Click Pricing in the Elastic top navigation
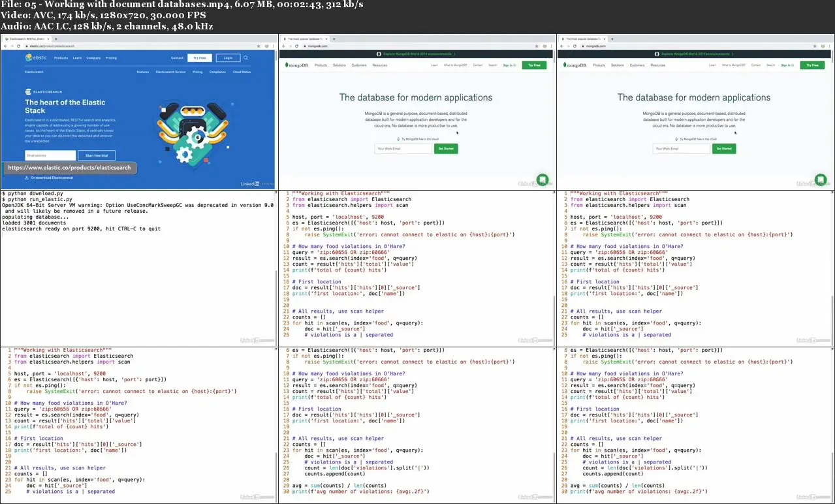Viewport: 835px width, 504px height. (x=111, y=58)
